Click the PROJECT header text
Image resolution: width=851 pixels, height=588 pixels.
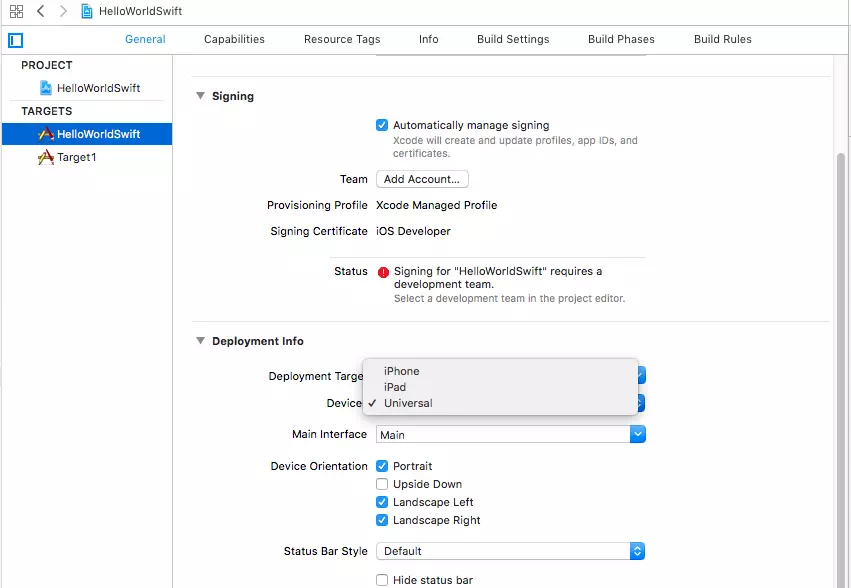click(x=47, y=65)
